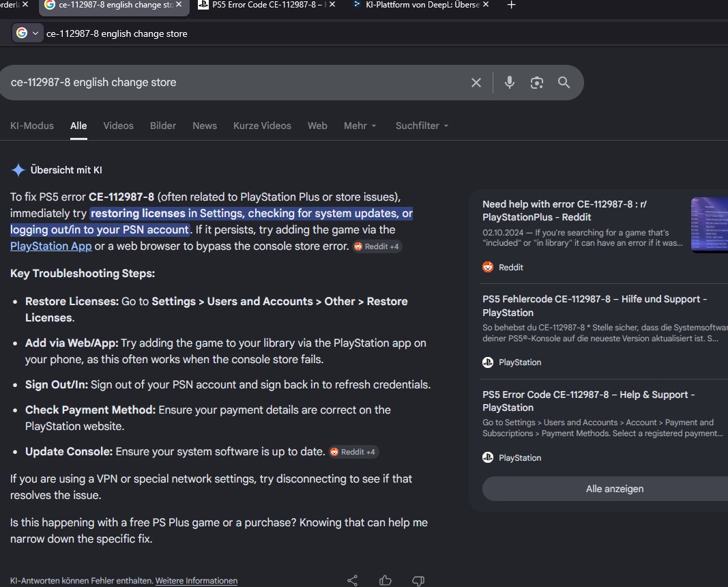
Task: Open the Web results tab
Action: pyautogui.click(x=317, y=126)
